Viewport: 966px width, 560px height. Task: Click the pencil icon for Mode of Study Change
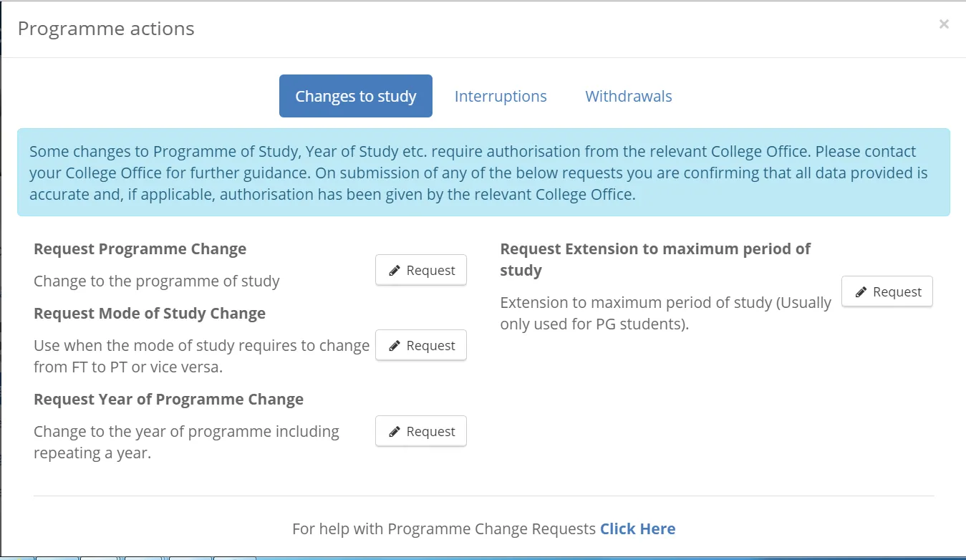click(x=393, y=344)
